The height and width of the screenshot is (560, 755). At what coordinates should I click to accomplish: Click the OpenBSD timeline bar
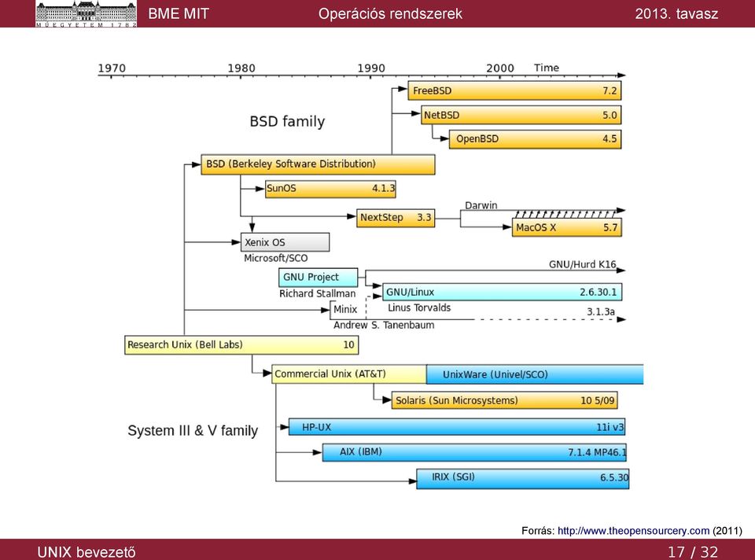[535, 139]
